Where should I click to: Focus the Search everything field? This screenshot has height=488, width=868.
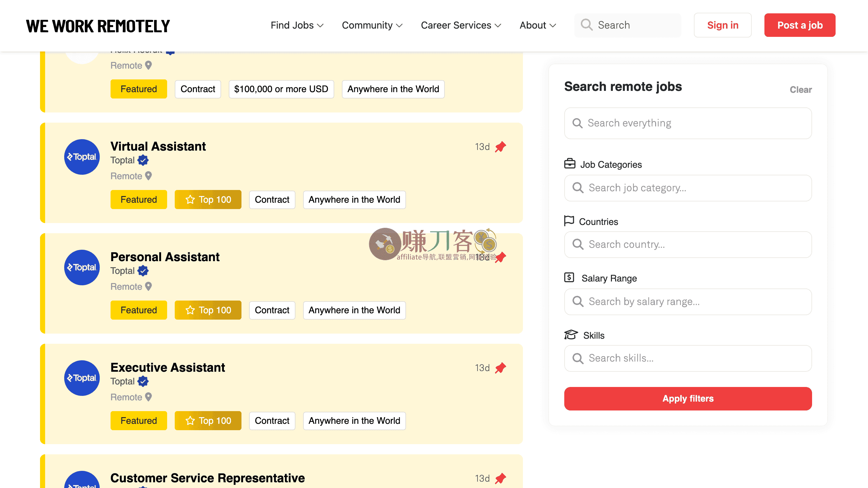coord(688,123)
